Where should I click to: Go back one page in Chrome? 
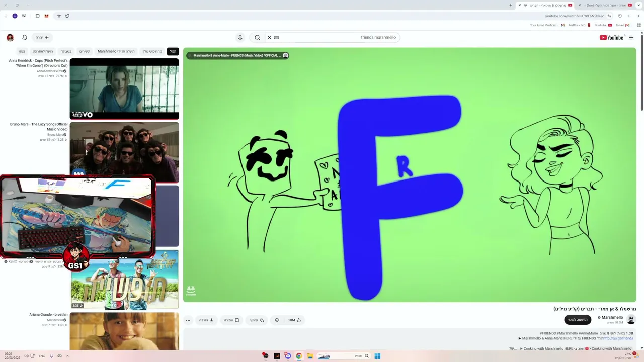[638, 16]
